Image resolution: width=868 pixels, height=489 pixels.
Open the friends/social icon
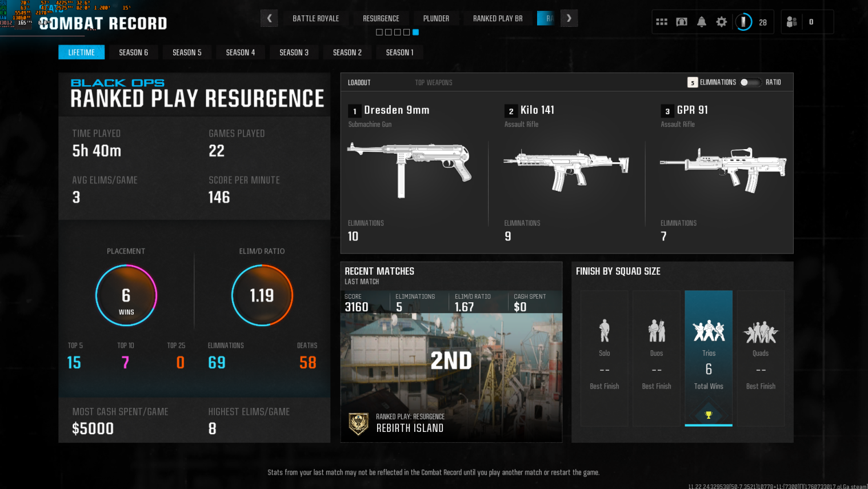(791, 22)
